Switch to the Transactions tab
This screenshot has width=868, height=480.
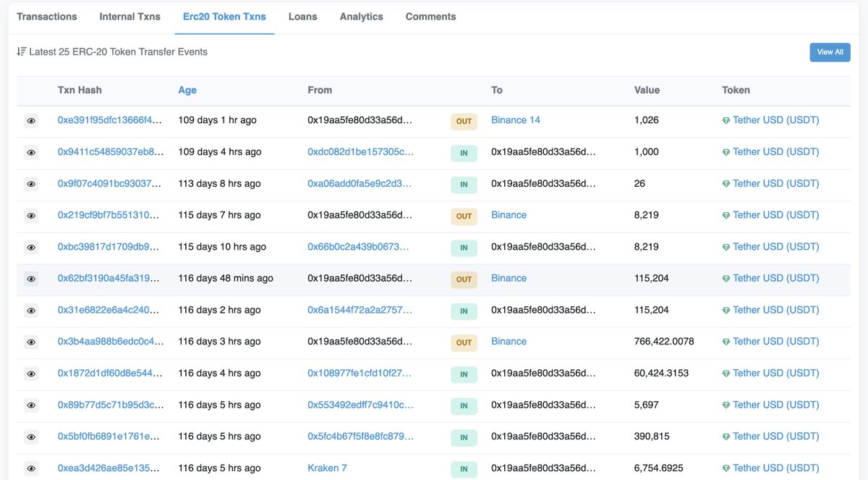click(47, 17)
